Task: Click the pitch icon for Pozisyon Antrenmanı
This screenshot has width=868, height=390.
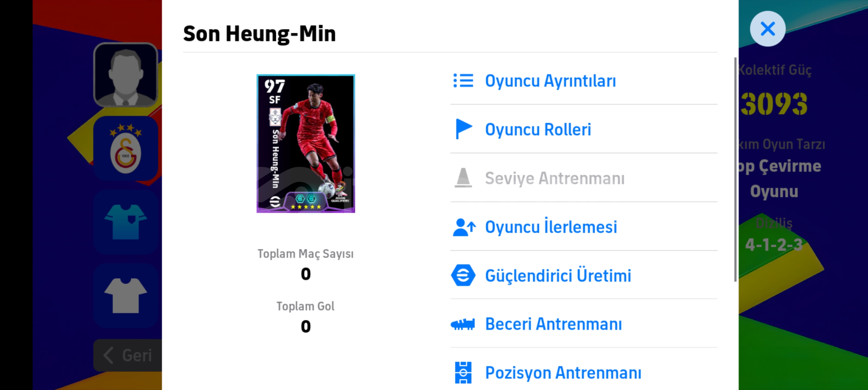Action: tap(463, 372)
